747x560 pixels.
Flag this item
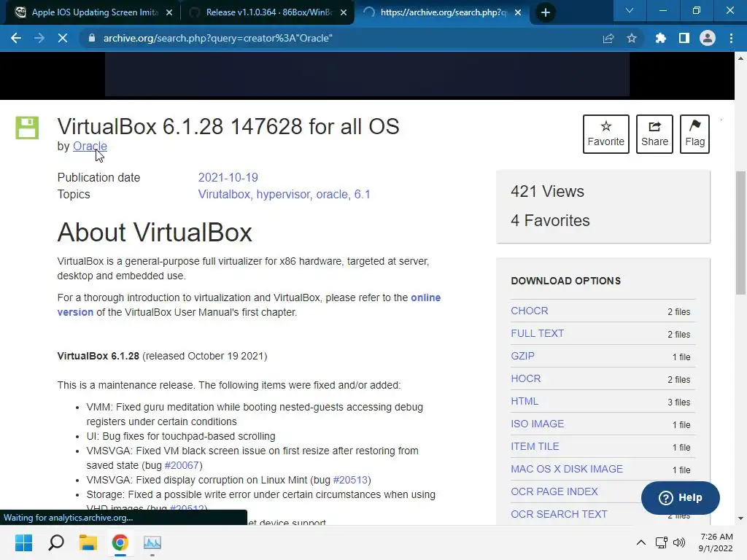(x=694, y=134)
